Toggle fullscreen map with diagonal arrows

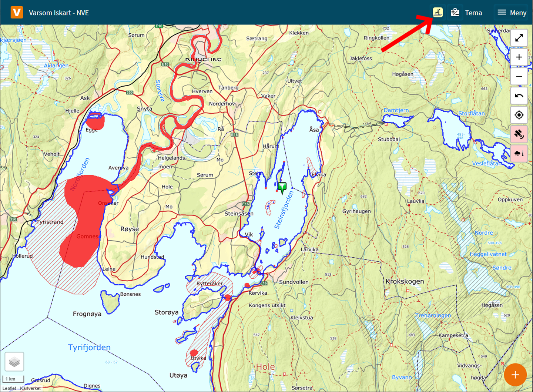pos(519,38)
